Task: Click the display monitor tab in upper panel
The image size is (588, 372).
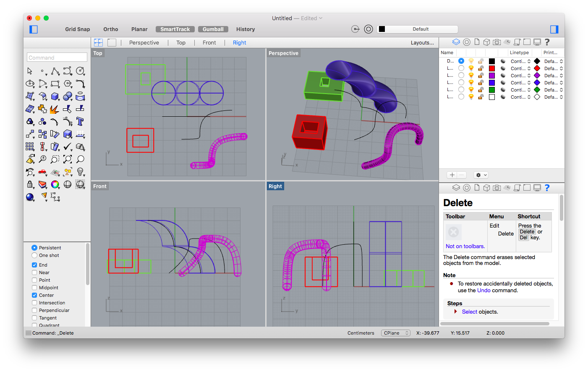Action: pos(537,42)
